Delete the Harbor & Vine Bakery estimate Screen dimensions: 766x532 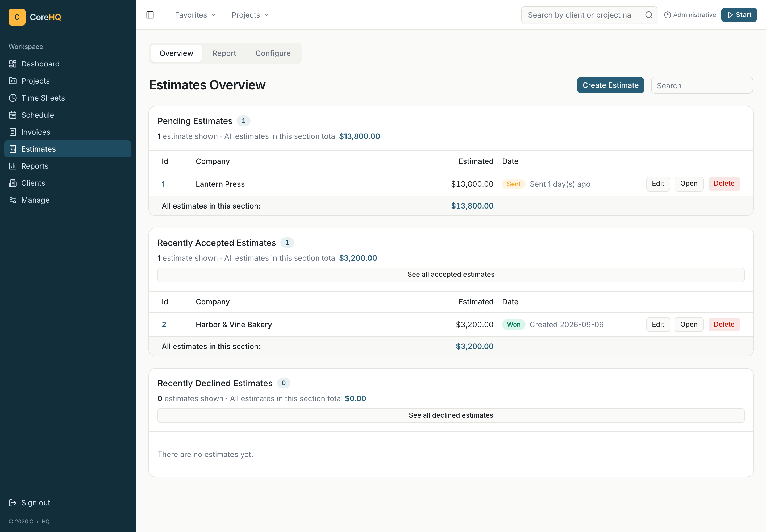tap(724, 324)
